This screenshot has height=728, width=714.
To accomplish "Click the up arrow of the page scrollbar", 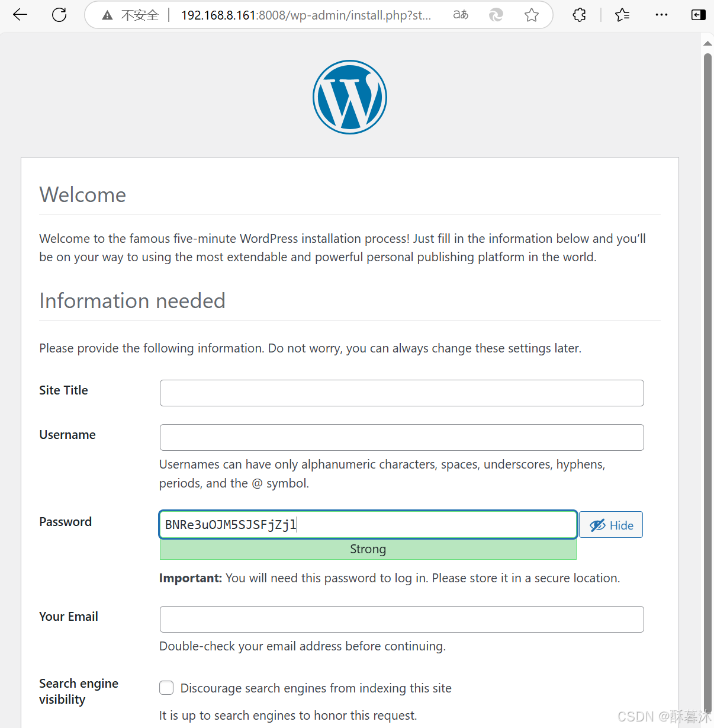I will point(707,43).
